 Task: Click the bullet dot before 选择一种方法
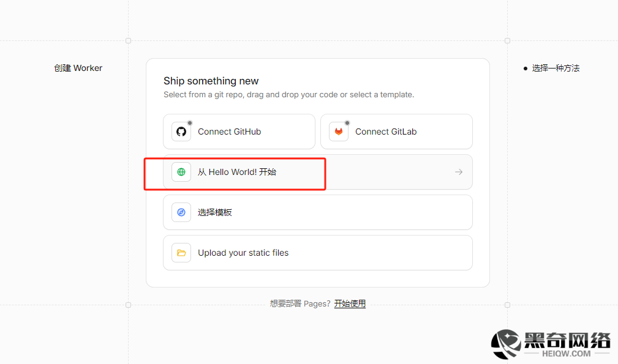526,69
